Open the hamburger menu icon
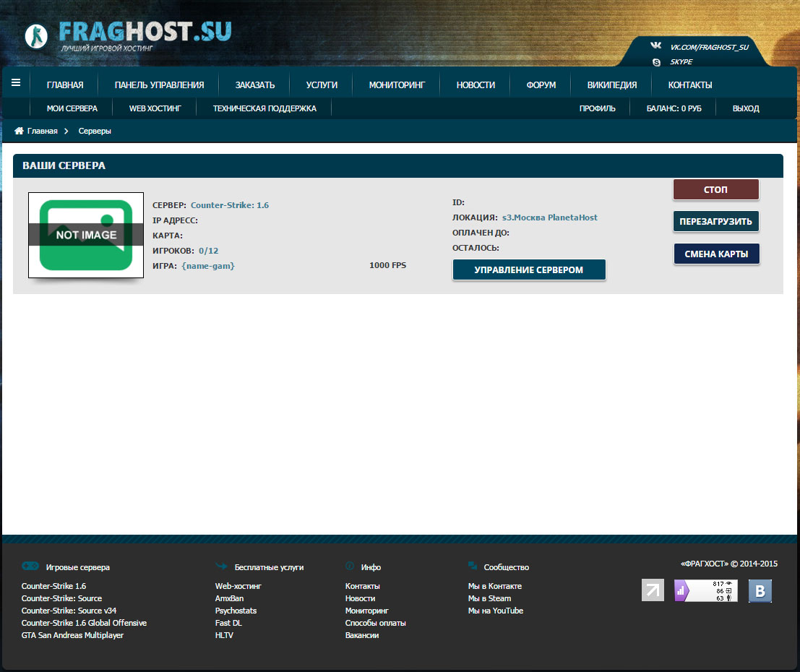 [x=16, y=82]
